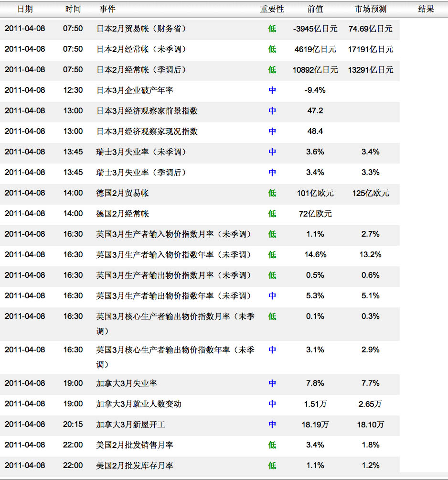Viewport: 448px width, 480px height.
Task: Click previous value 48.4
Action: (x=315, y=131)
